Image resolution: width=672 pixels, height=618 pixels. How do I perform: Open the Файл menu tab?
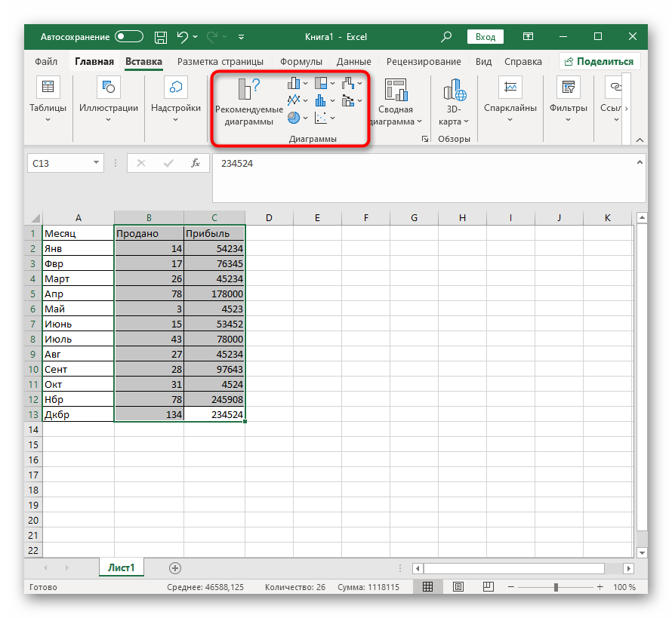coord(46,62)
